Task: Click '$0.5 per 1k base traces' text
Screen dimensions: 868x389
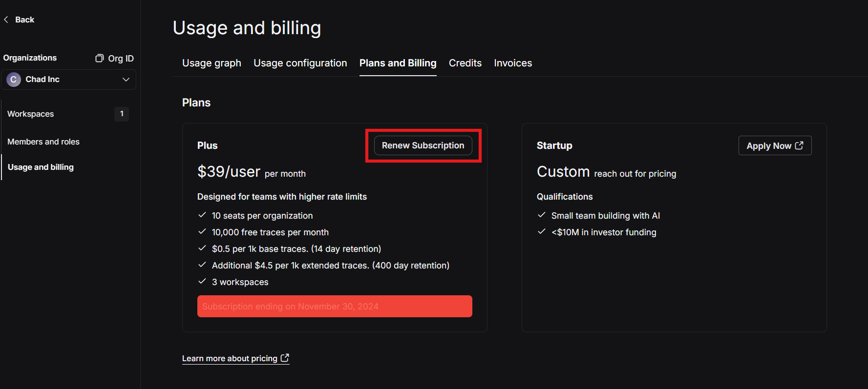Action: (x=296, y=249)
